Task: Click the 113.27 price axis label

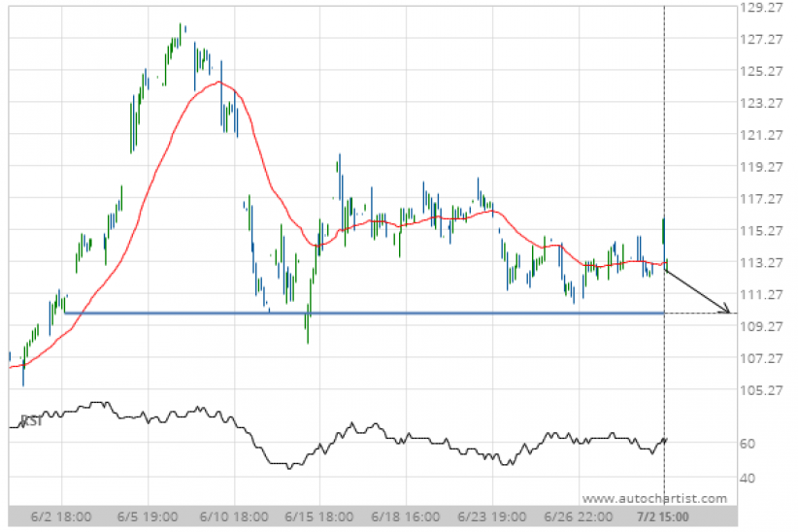Action: pyautogui.click(x=761, y=263)
